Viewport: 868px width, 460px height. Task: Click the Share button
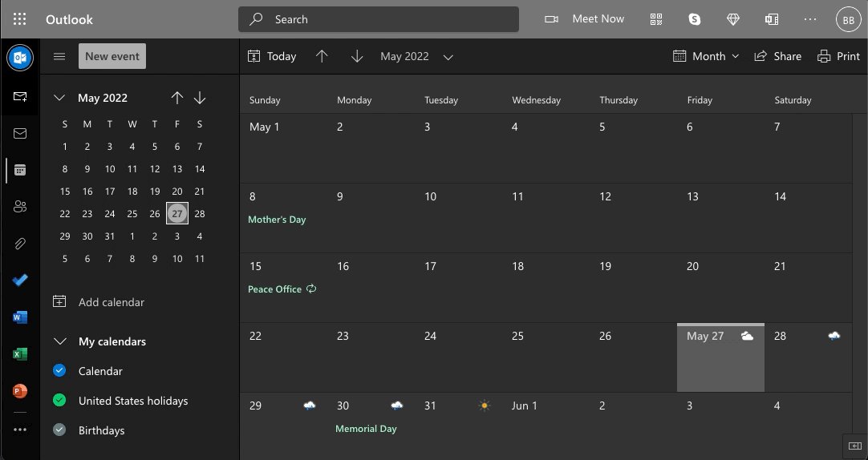click(778, 56)
